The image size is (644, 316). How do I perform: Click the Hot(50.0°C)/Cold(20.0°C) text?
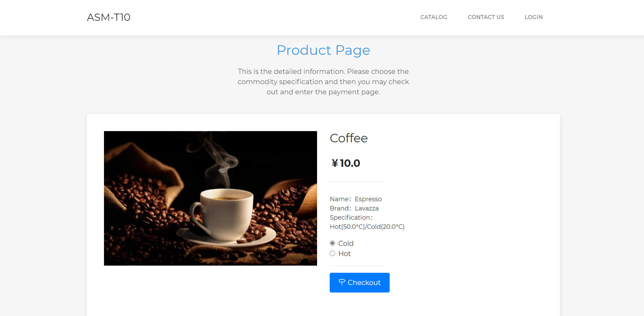367,226
